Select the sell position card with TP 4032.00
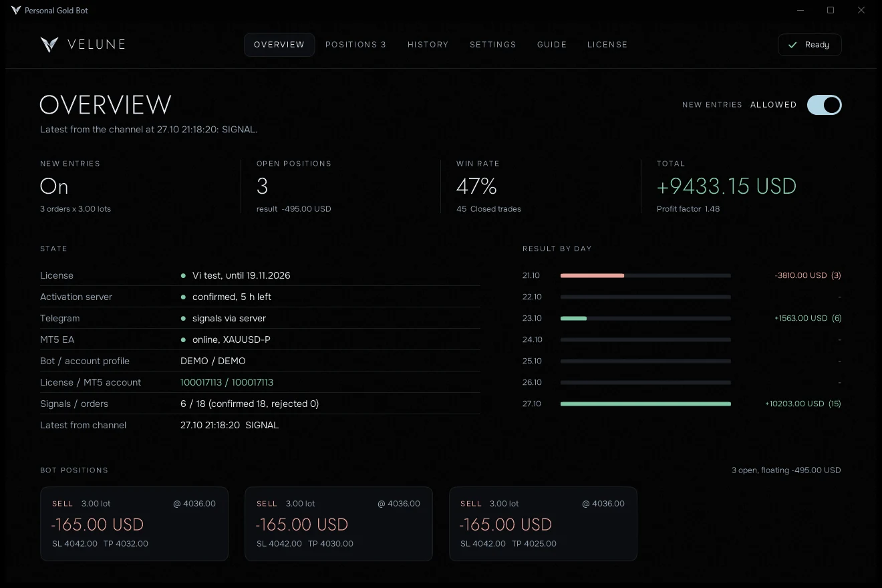Viewport: 882px width, 588px height. (x=134, y=524)
